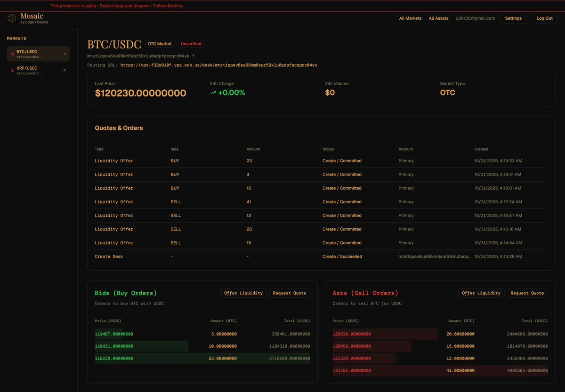Click Request Quote in the Asks panel
Screen dimensions: 565x392
(x=527, y=293)
